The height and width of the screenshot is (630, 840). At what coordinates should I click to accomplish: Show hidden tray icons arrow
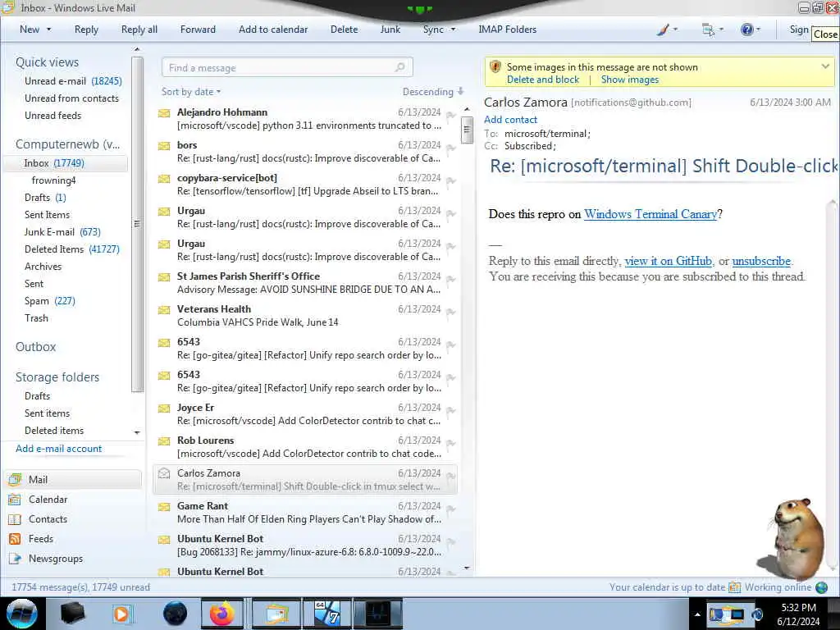697,614
